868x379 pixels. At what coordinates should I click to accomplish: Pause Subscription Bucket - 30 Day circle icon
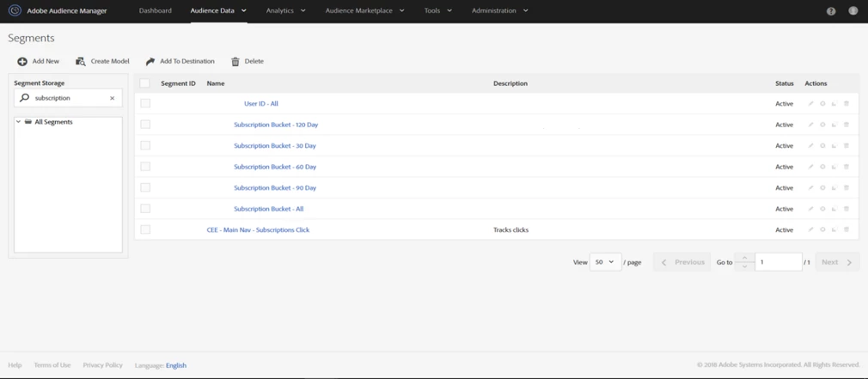pyautogui.click(x=822, y=145)
